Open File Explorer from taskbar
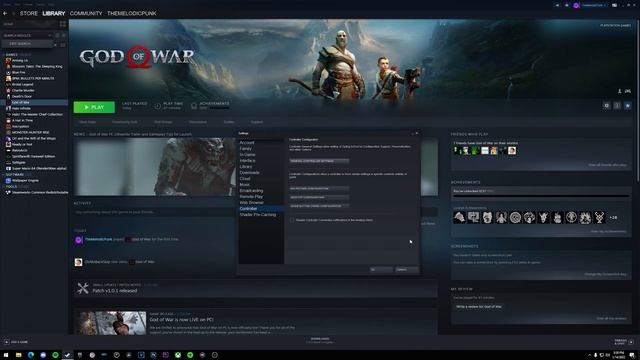This screenshot has width=640, height=360. click(x=18, y=355)
